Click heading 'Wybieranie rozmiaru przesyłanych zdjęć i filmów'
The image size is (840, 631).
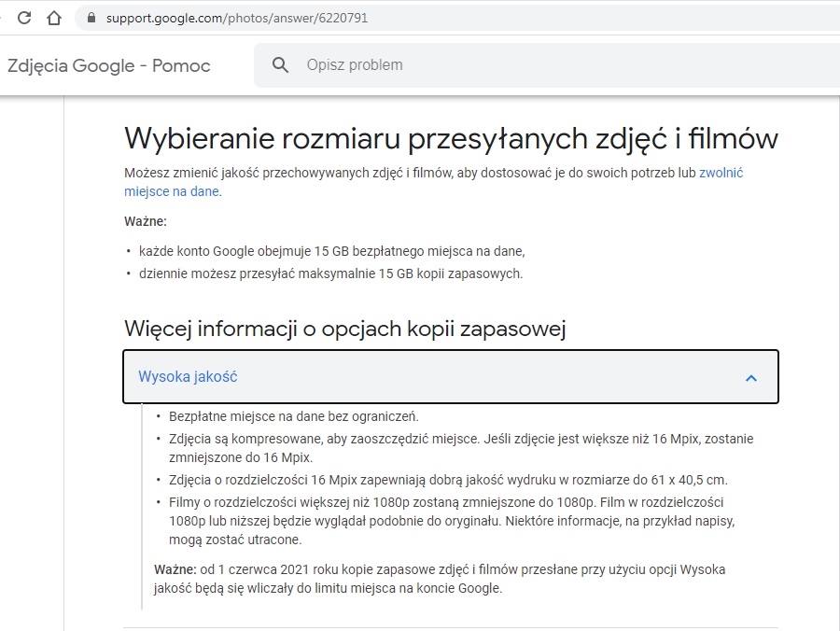(x=451, y=139)
